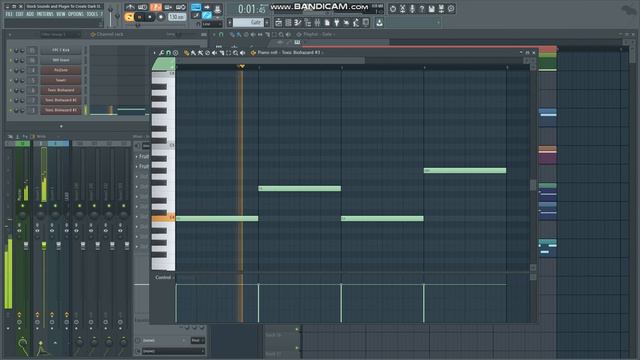This screenshot has width=640, height=360.
Task: Open the mixer view icon
Action: (x=317, y=22)
